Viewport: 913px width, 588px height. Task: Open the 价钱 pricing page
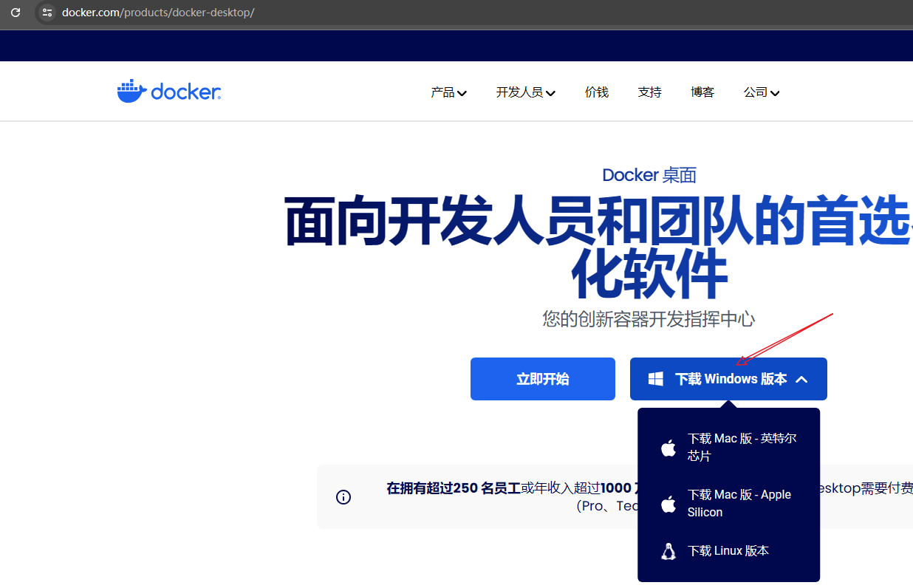(597, 92)
